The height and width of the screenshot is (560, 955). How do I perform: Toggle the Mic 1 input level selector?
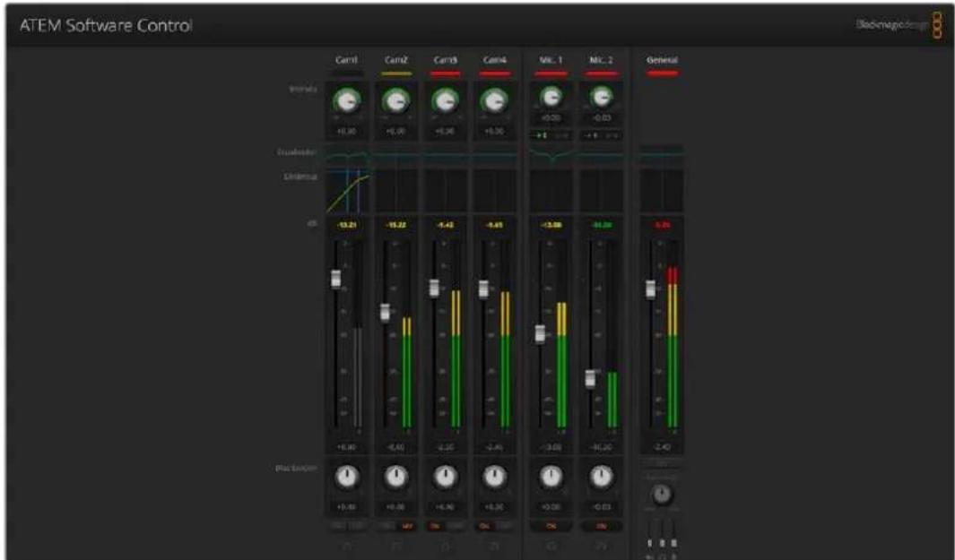pyautogui.click(x=551, y=135)
